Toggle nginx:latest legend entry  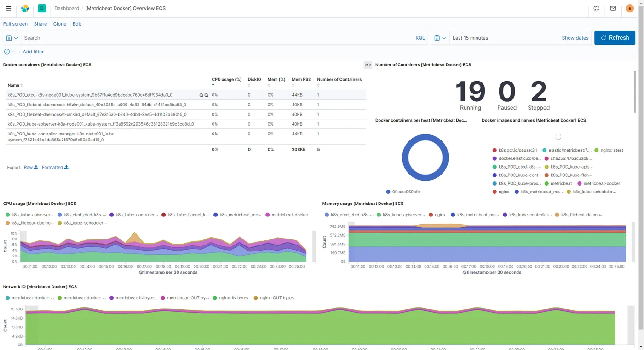point(609,150)
